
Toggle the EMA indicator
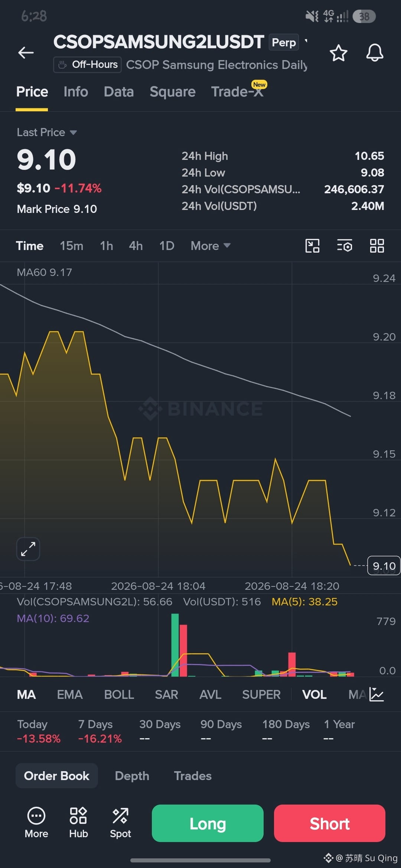pyautogui.click(x=70, y=694)
